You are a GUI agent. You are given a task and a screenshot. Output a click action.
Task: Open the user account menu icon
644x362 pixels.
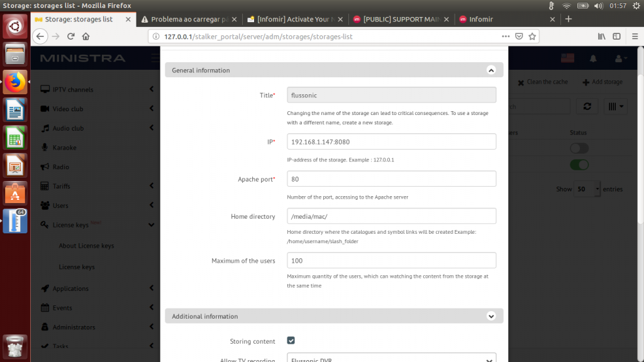click(x=620, y=58)
